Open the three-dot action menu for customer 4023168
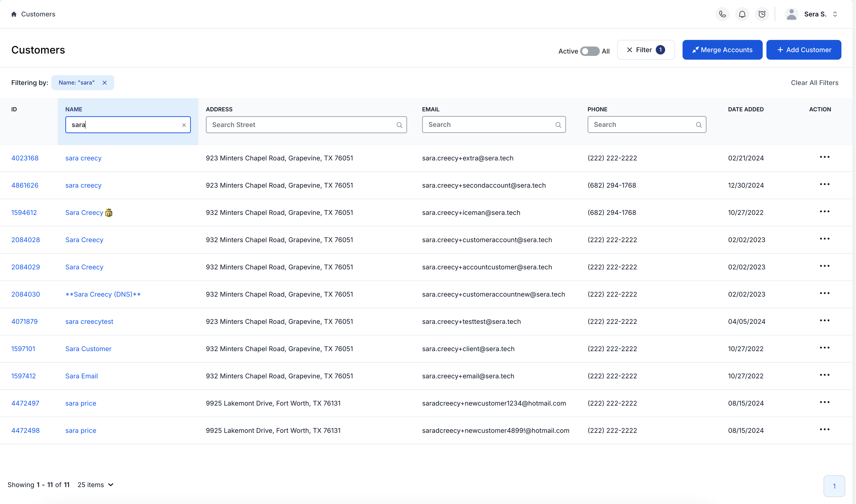 [825, 157]
